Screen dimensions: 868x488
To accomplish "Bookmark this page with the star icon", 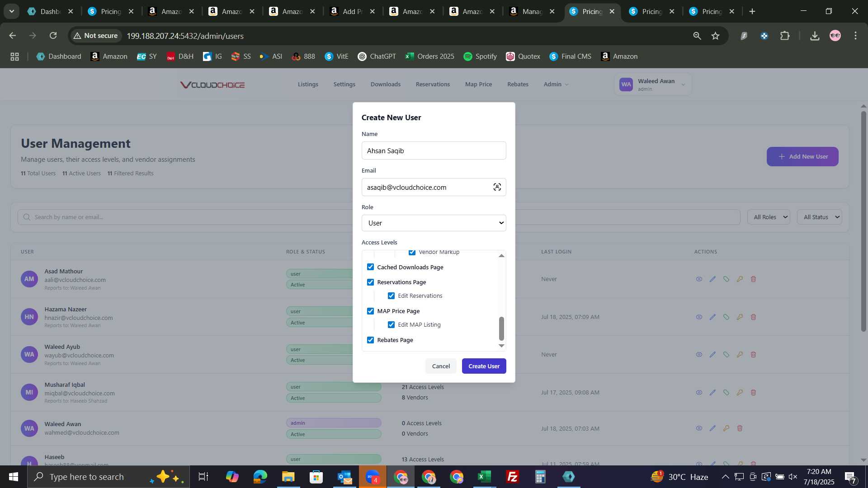I will click(715, 36).
